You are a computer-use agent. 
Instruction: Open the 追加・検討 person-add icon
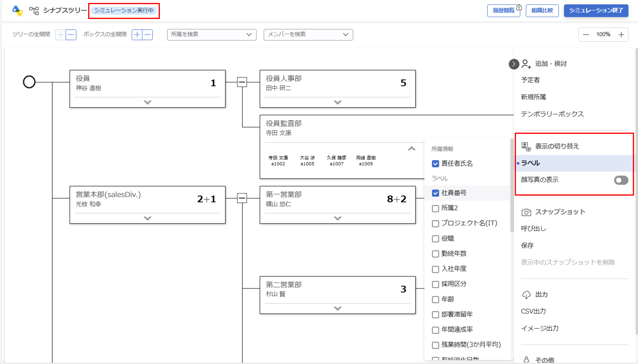tap(526, 64)
